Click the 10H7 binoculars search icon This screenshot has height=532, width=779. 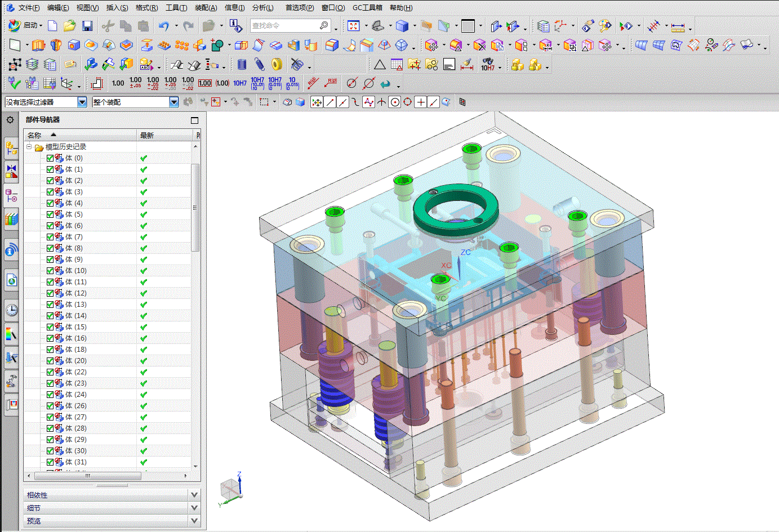click(x=488, y=65)
